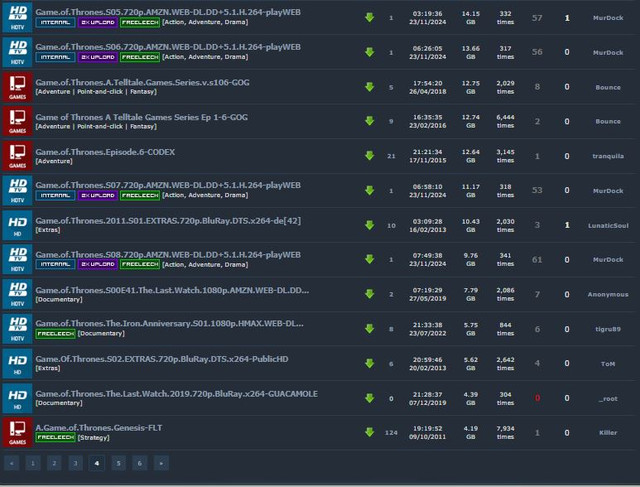Click HDTV category icon for S05 row

pos(17,17)
